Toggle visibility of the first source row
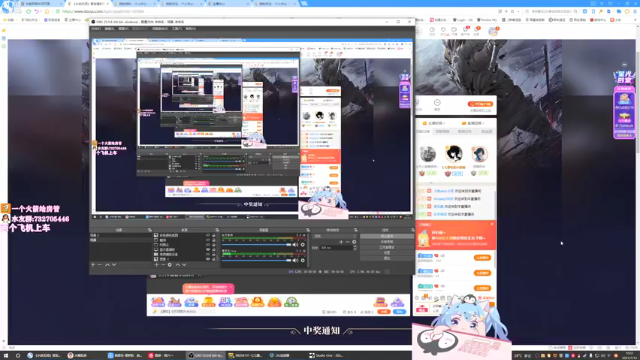Screen dimensions: 640x360 coord(208,235)
